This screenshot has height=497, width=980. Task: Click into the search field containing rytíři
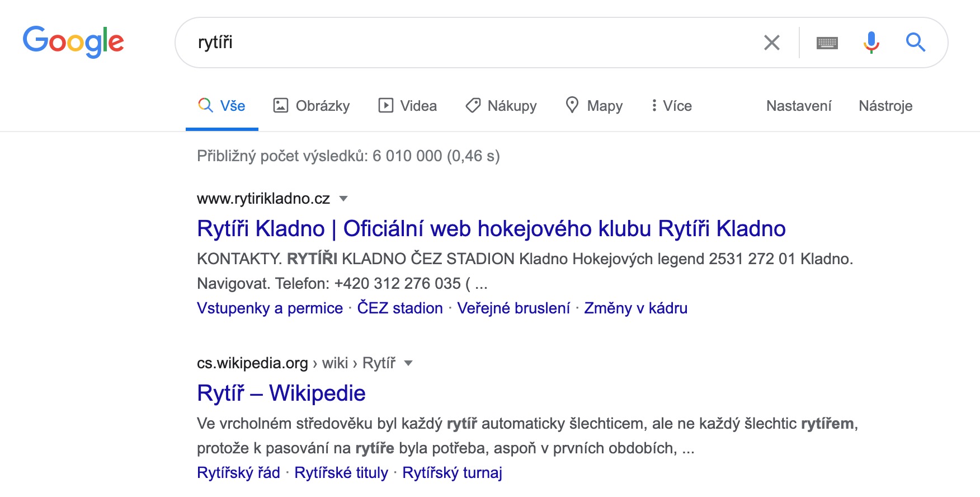tap(475, 43)
